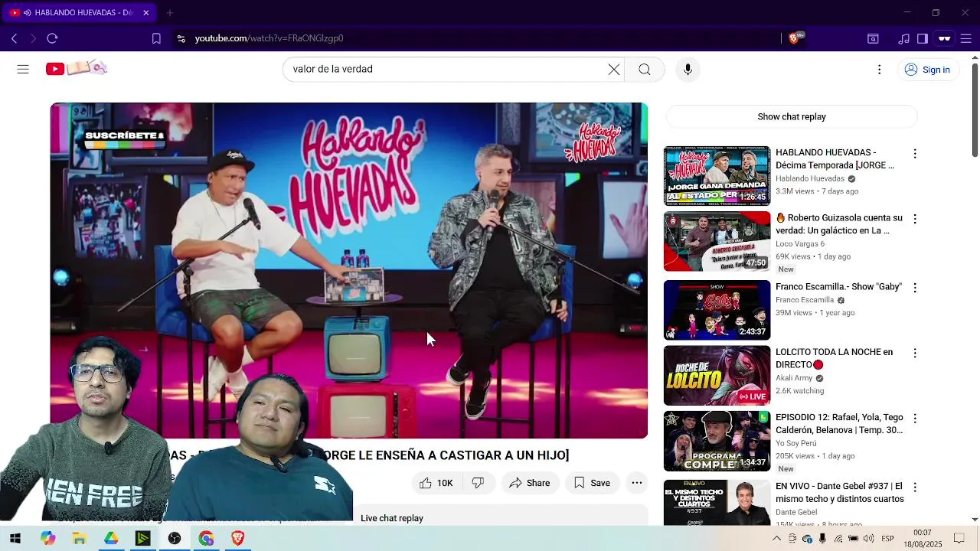Open title 'Roberto Guizasola cuenta su verdad'
The image size is (980, 551).
click(839, 224)
